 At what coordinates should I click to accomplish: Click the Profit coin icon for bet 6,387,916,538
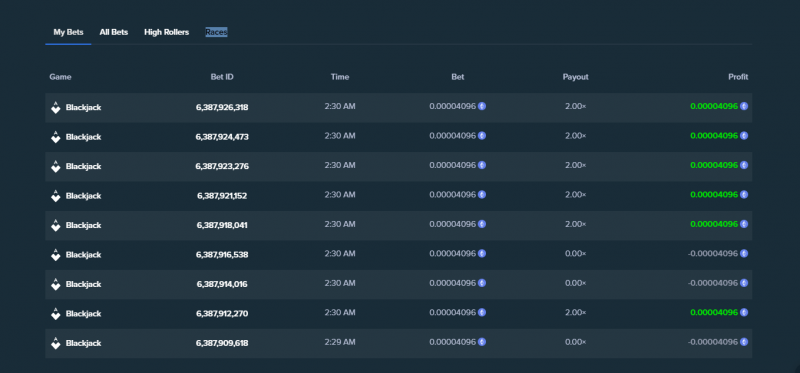[x=744, y=254]
